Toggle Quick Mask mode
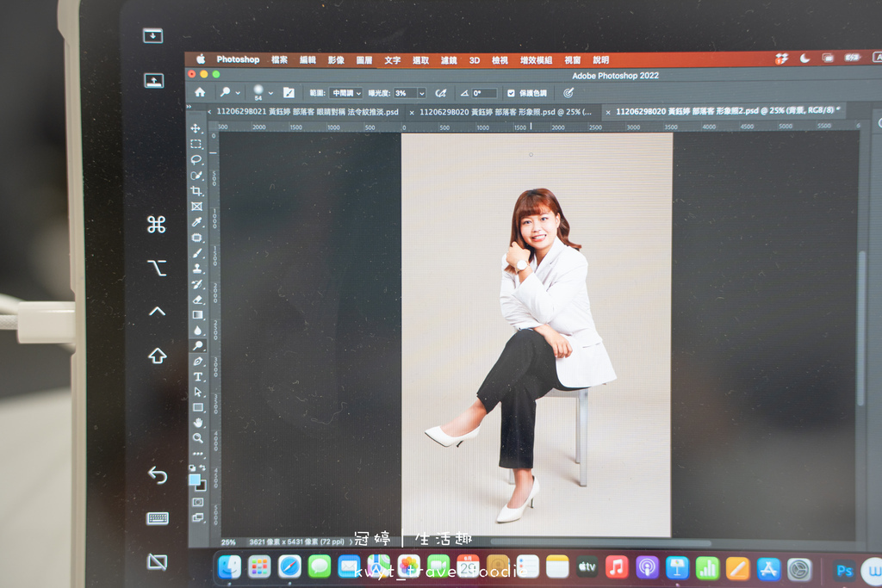The image size is (882, 588). 197,502
